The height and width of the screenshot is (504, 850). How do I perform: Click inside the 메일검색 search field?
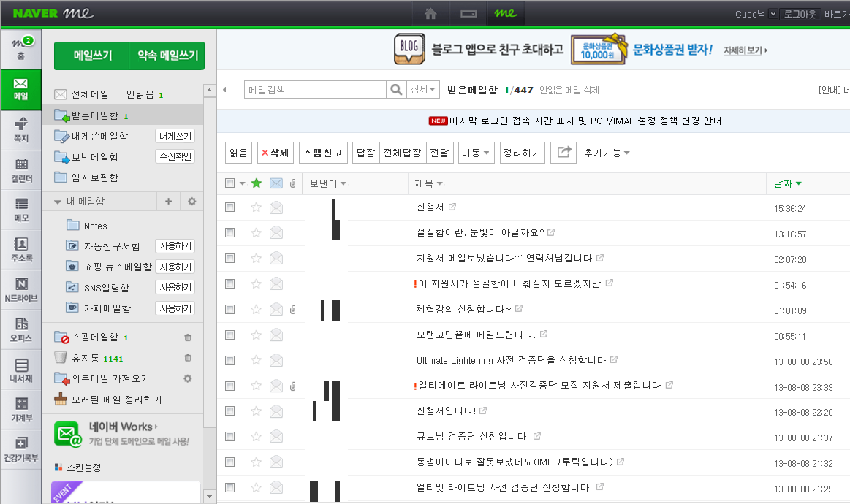click(x=314, y=88)
